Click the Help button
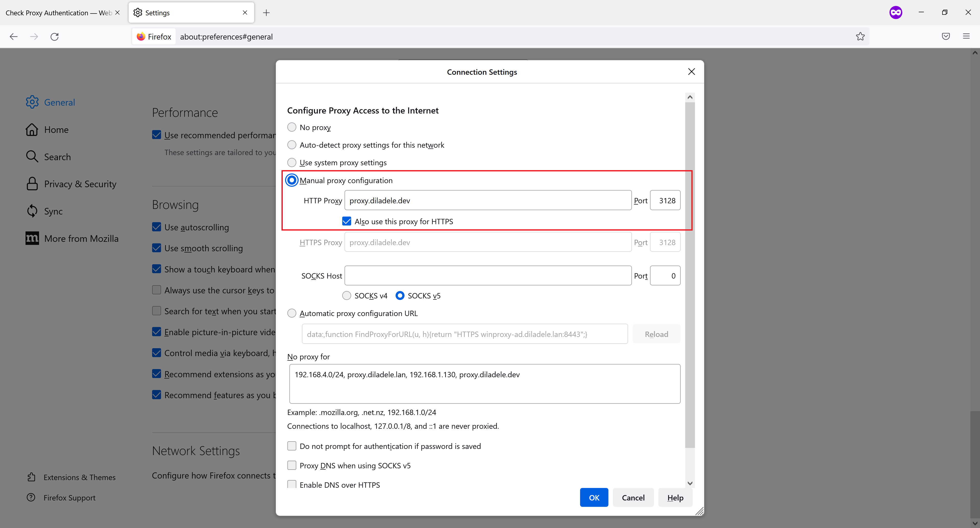This screenshot has width=980, height=528. coord(675,497)
